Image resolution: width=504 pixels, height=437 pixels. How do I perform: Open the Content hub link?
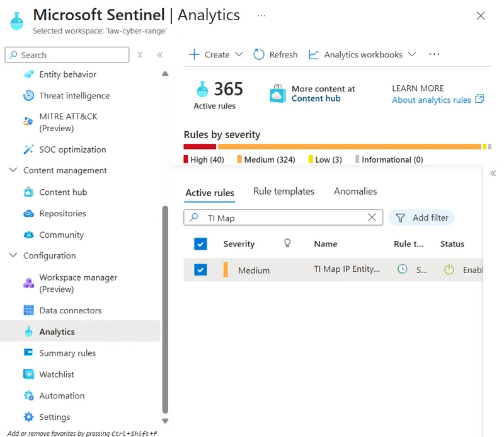pyautogui.click(x=316, y=98)
